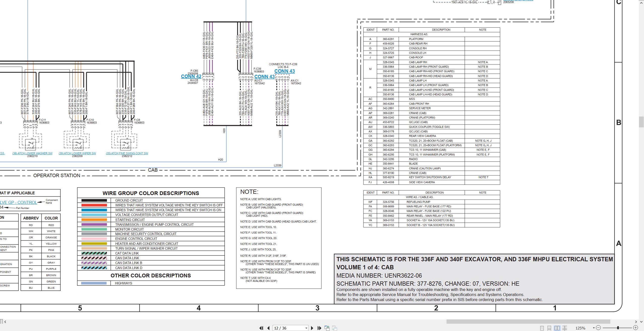This screenshot has height=331, width=644.
Task: Click the blue HIGHWAYS color swatch
Action: coord(94,283)
